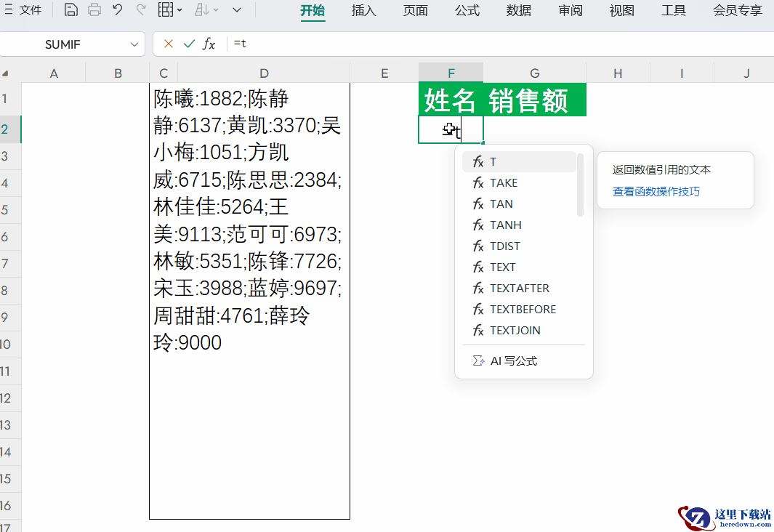Click in the formula bar showing =t
This screenshot has width=774, height=532.
tap(499, 44)
